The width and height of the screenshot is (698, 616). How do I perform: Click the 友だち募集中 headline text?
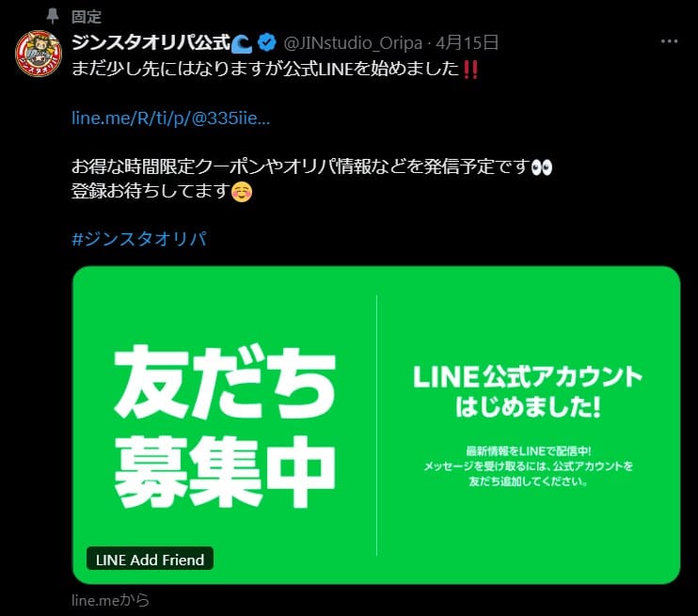click(x=225, y=426)
